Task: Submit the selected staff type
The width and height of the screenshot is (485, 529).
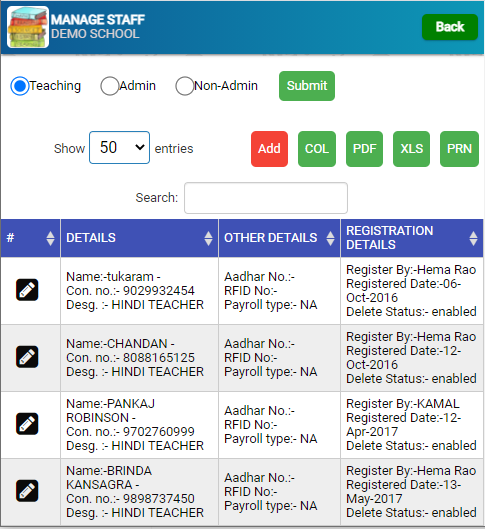Action: coord(307,86)
